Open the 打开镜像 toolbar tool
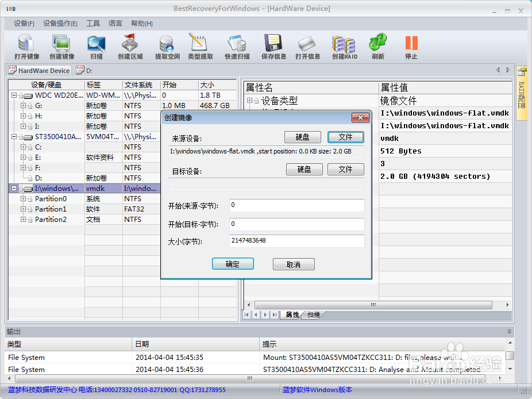 tap(26, 47)
